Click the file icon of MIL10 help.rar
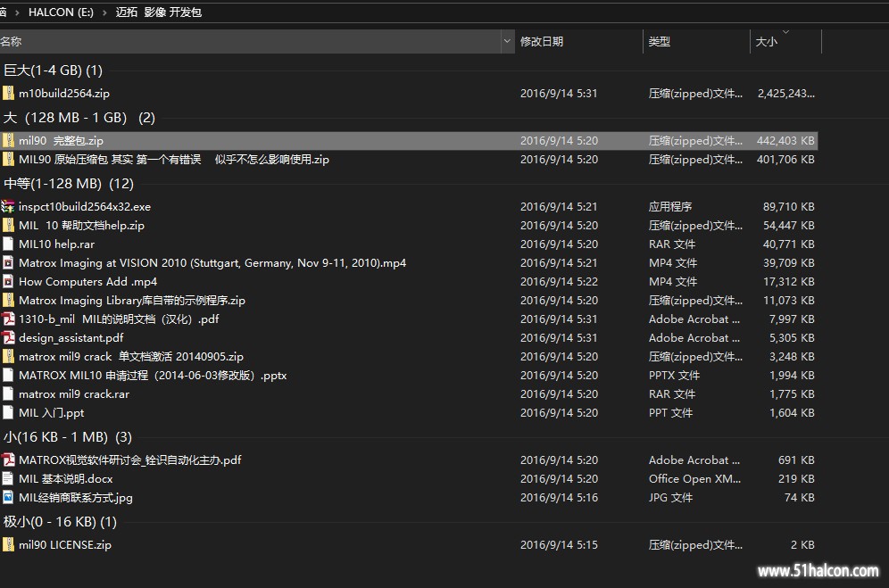 pos(8,244)
